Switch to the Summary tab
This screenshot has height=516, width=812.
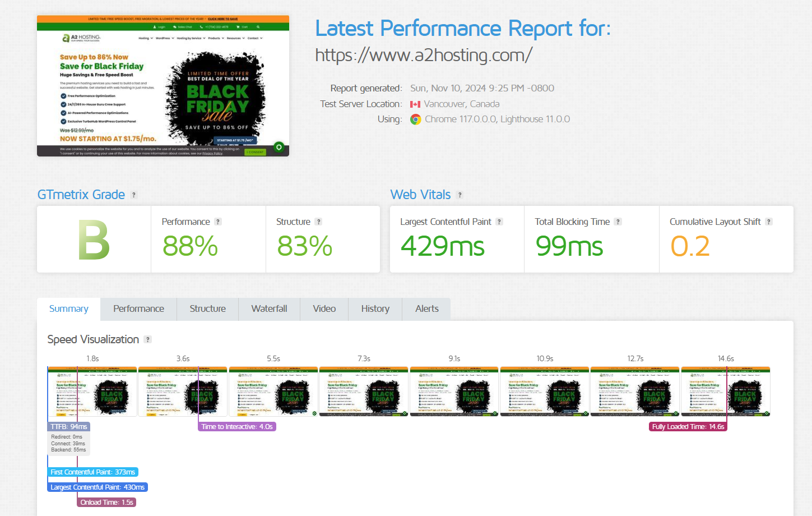69,309
